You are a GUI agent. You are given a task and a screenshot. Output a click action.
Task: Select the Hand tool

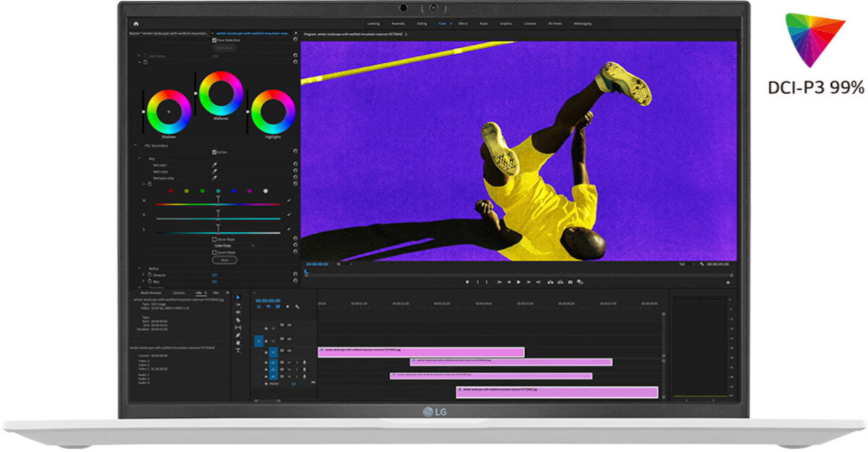[238, 343]
